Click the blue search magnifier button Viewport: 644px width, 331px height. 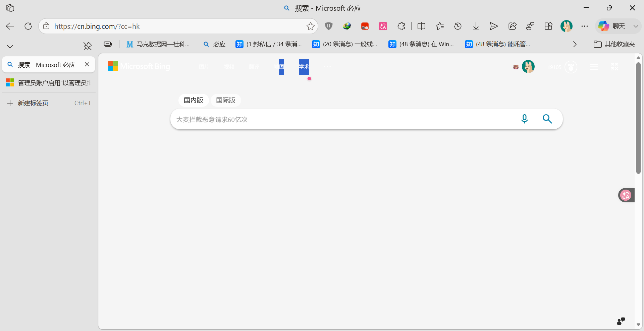547,119
